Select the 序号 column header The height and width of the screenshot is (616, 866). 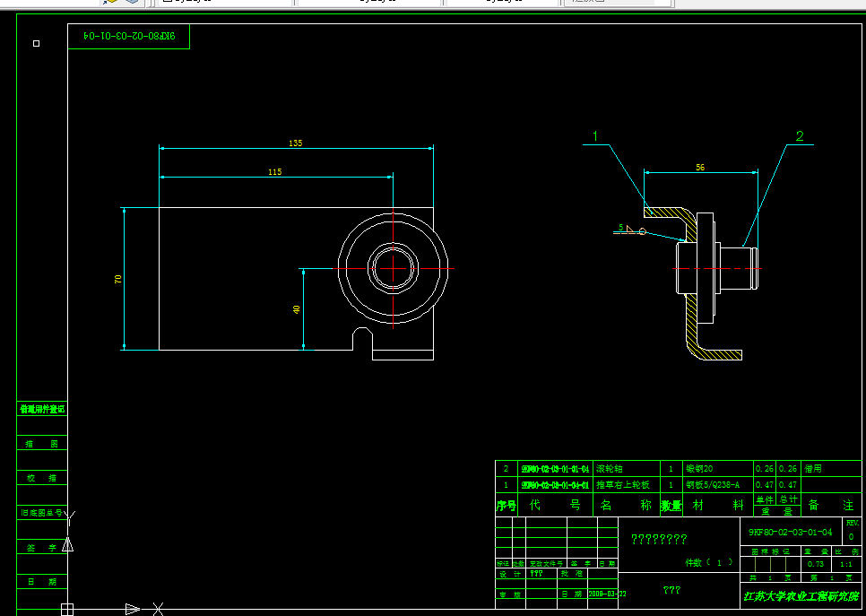(x=506, y=506)
